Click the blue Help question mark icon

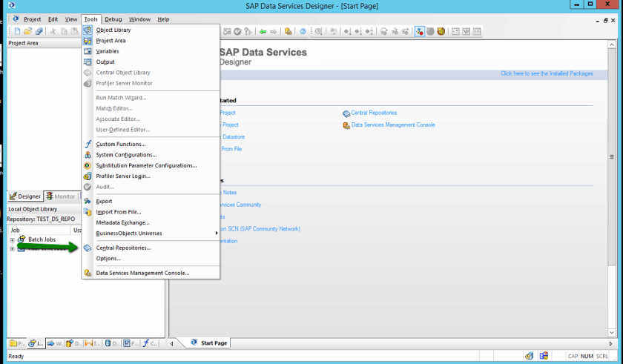pos(303,31)
